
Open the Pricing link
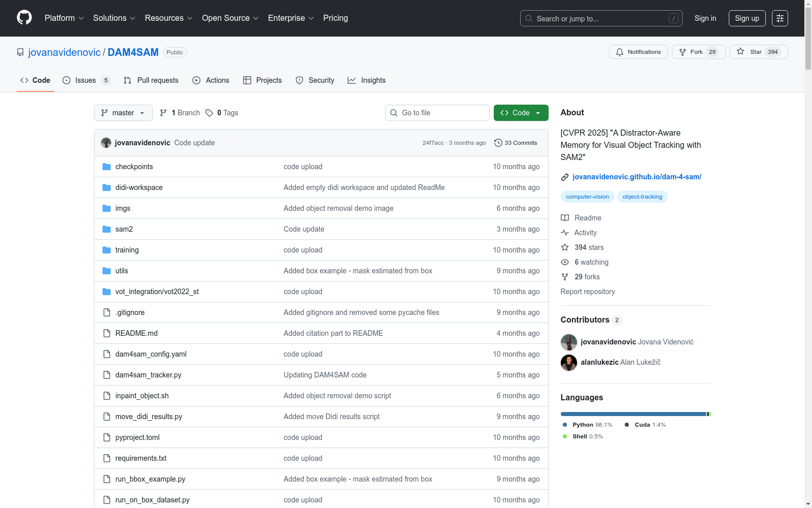pyautogui.click(x=335, y=18)
